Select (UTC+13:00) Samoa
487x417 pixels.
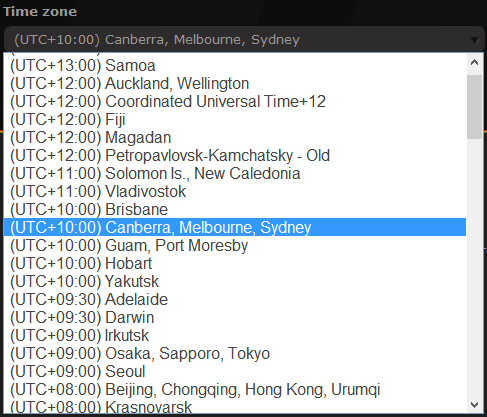tap(235, 65)
